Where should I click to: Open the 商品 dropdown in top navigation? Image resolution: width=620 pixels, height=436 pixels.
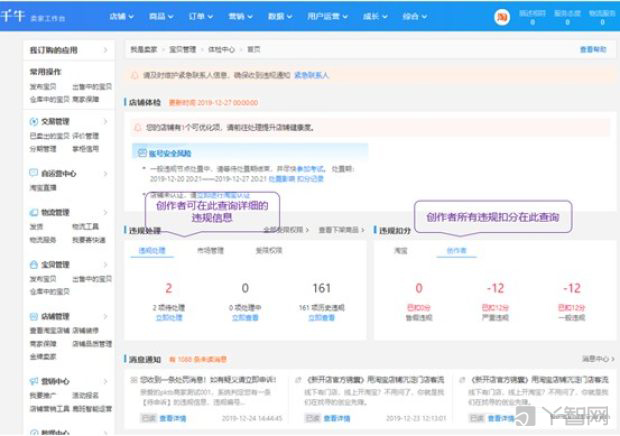point(160,17)
